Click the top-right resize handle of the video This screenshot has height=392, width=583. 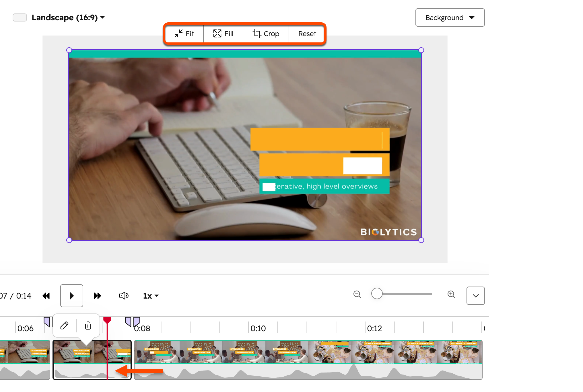tap(421, 50)
